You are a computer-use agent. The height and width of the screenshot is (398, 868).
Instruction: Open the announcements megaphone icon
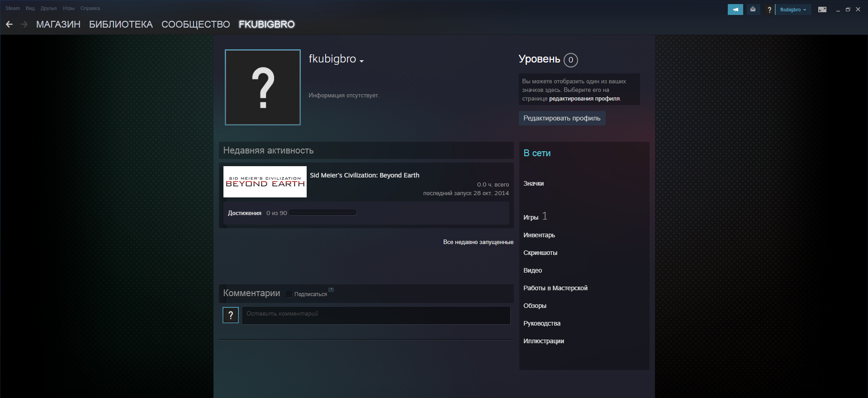[735, 10]
